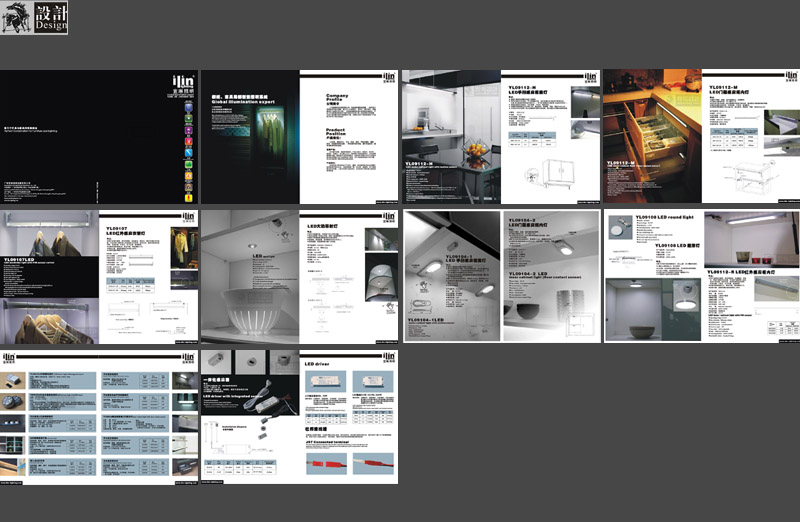Select the yellow square icon on cover
Image resolution: width=800 pixels, height=522 pixels.
pos(188,197)
